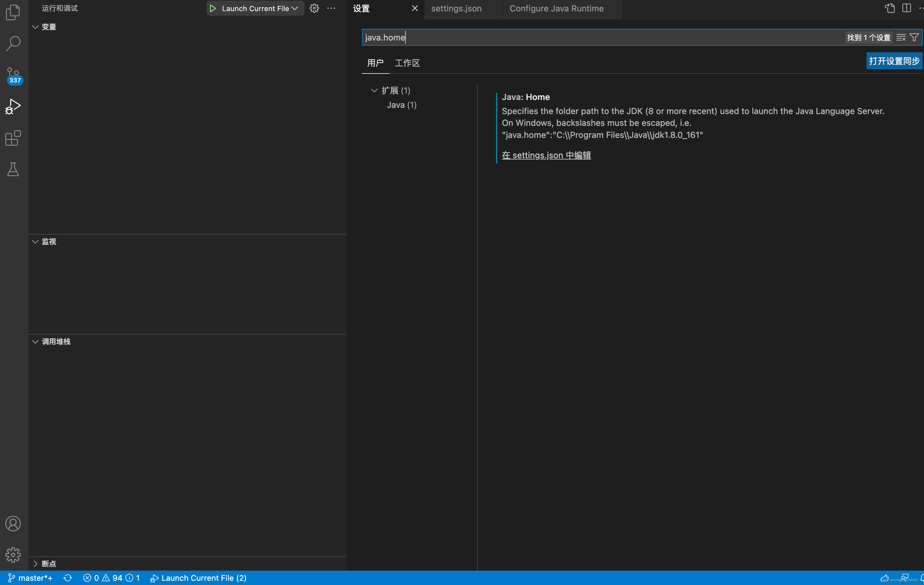Open the Testing view (flask icon)

pos(13,170)
